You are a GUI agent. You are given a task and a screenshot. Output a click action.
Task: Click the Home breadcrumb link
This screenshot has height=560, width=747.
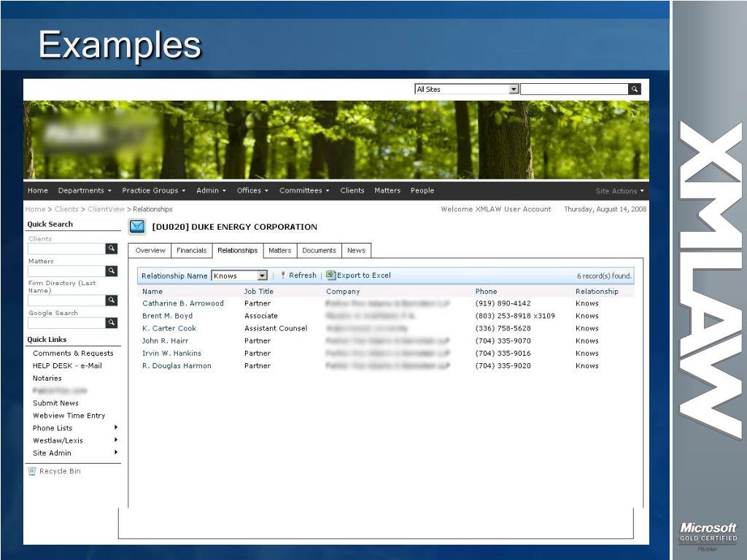pos(35,209)
